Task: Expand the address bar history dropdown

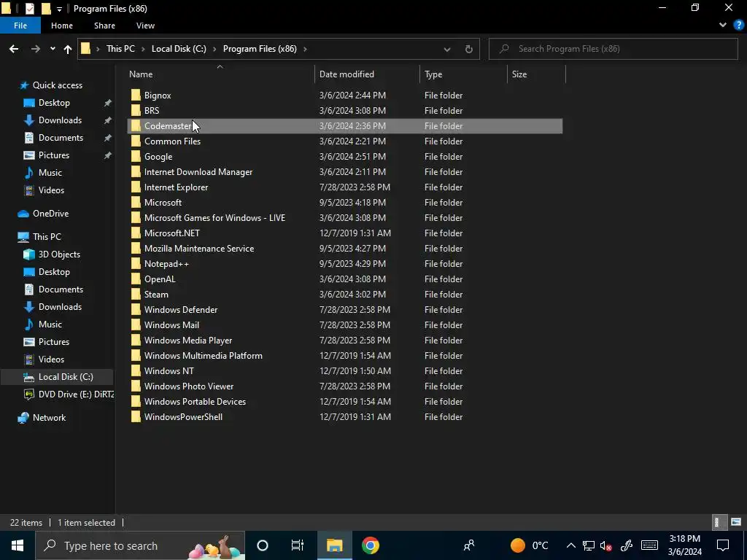Action: click(x=447, y=49)
